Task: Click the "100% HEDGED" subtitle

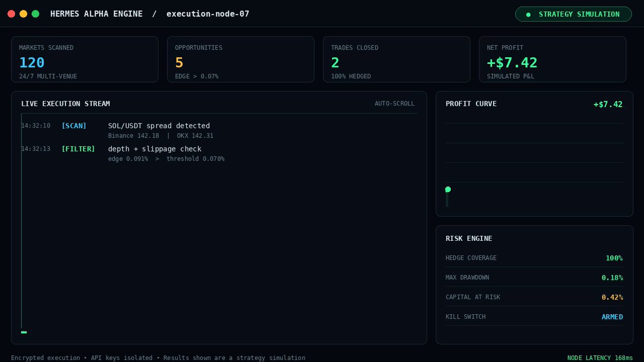Action: [x=351, y=77]
